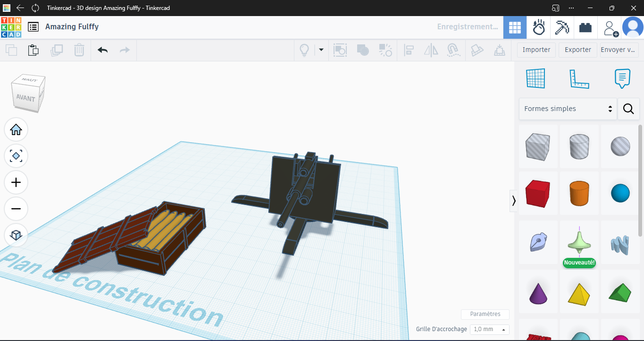
Task: Zoom in with the plus button
Action: tap(16, 182)
